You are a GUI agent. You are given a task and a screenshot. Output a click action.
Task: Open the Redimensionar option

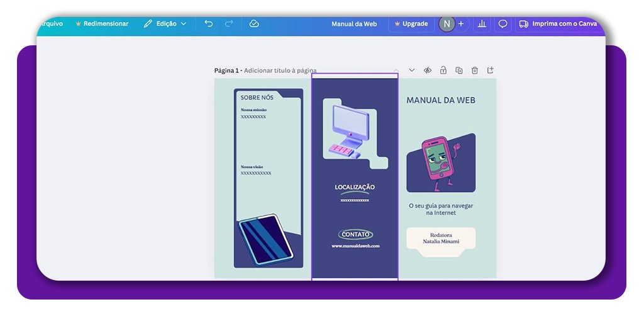(x=102, y=24)
